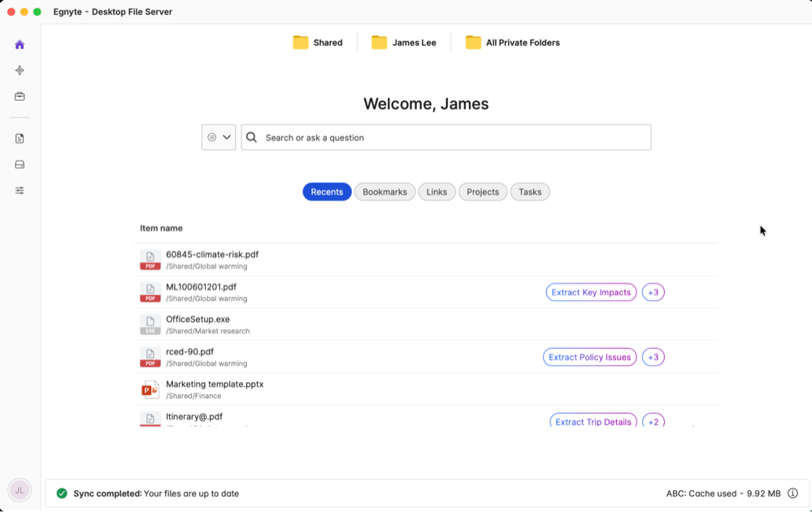The image size is (812, 512).
Task: Click the Shared folder icon
Action: (x=301, y=42)
